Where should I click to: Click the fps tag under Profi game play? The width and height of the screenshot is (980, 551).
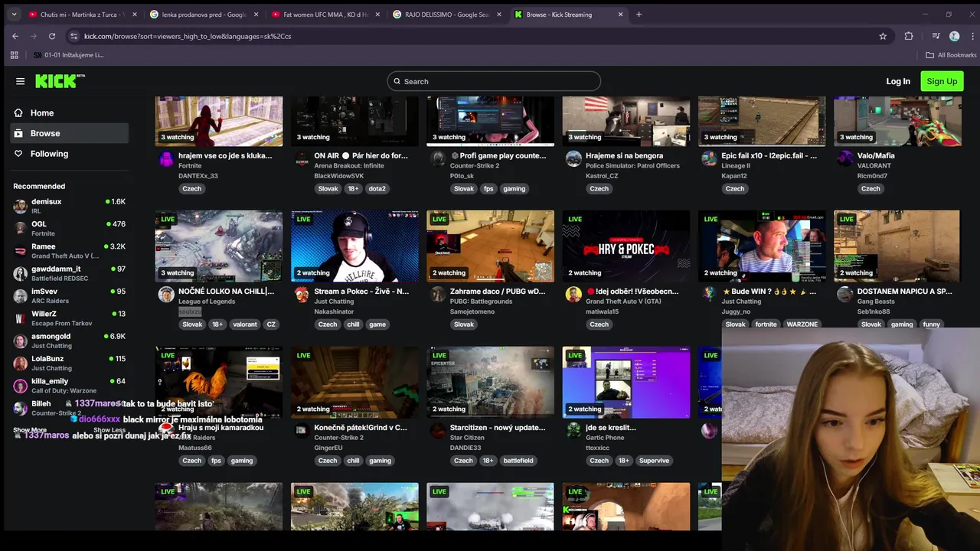[488, 188]
